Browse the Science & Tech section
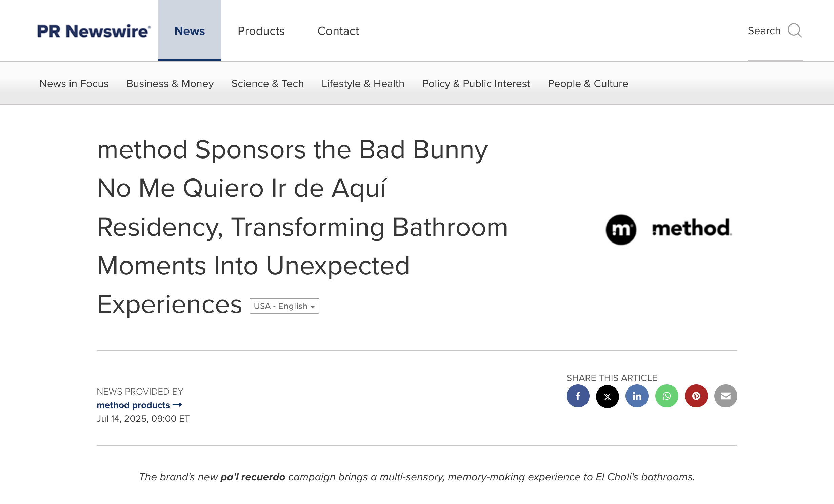The width and height of the screenshot is (834, 504). coord(267,83)
